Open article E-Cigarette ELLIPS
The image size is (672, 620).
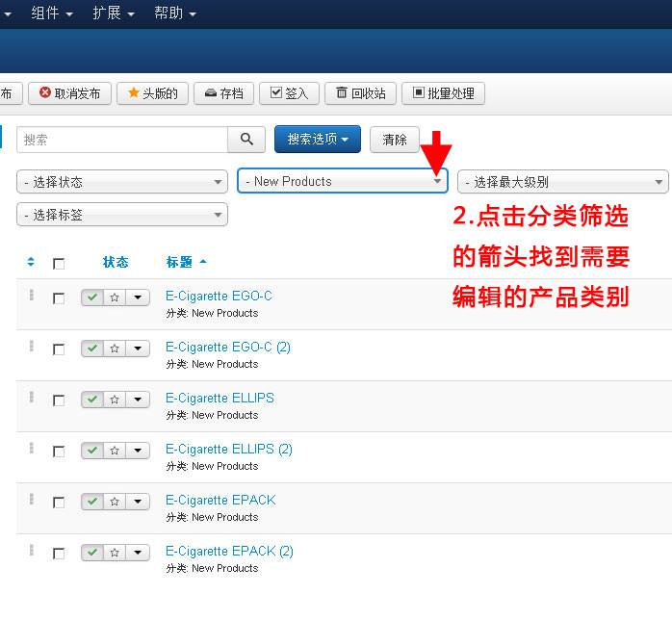[x=220, y=398]
